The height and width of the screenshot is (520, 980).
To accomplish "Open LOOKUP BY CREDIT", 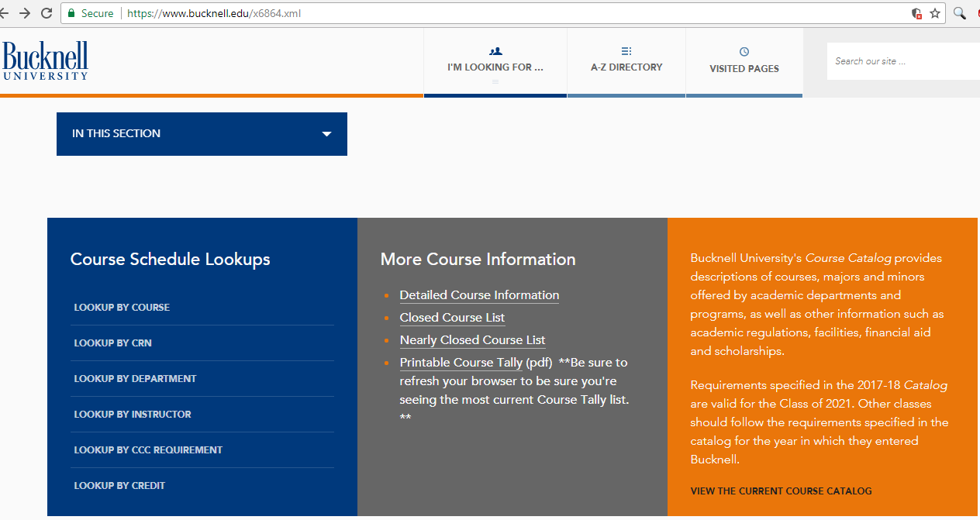I will (119, 486).
